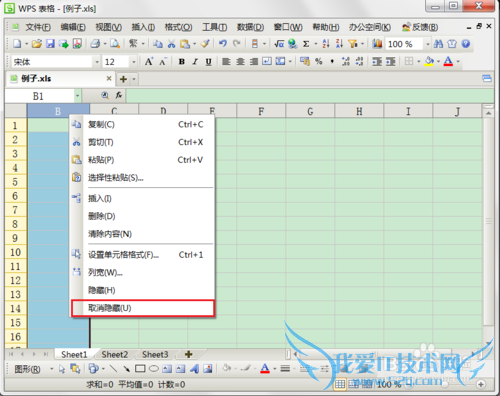Click the formula bar input field

(310, 96)
